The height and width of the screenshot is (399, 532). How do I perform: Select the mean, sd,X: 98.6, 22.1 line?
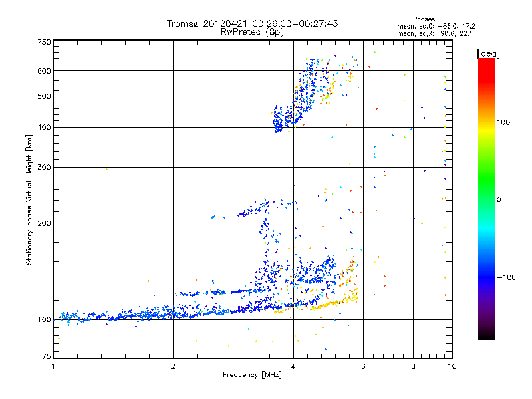[434, 33]
